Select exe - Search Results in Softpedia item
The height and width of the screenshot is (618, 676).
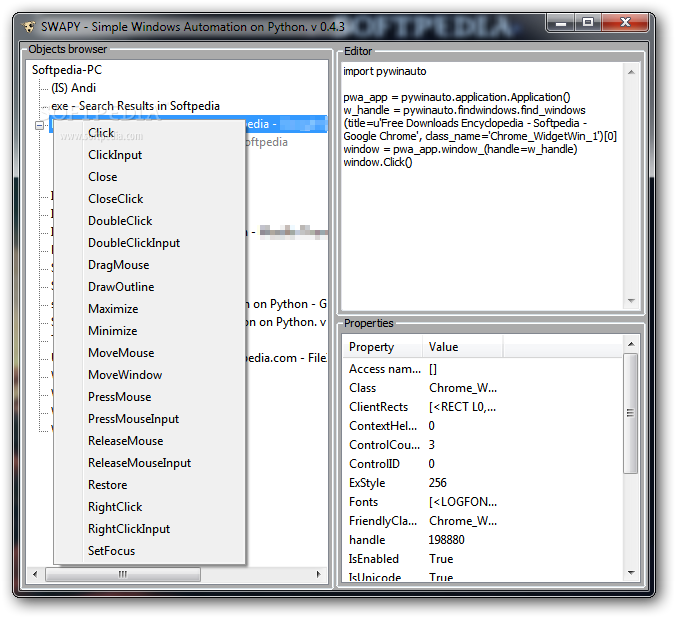click(x=135, y=106)
